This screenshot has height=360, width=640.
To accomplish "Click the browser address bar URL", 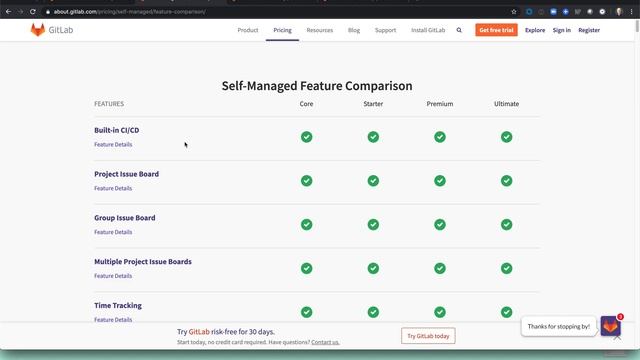I will (130, 12).
